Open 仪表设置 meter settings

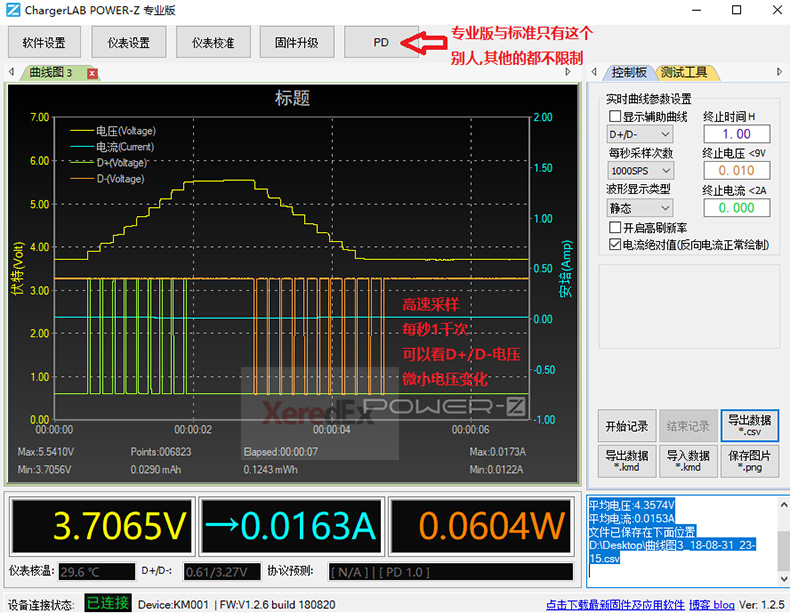pyautogui.click(x=128, y=42)
